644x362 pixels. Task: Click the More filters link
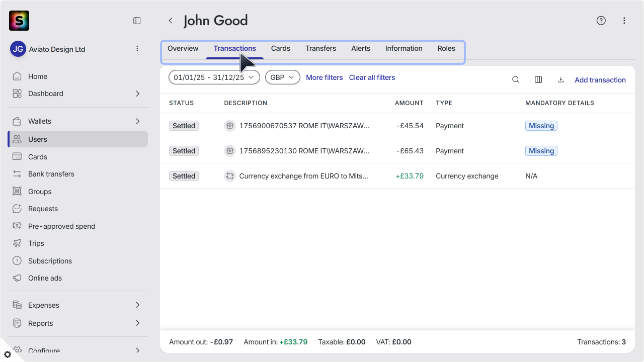[325, 77]
